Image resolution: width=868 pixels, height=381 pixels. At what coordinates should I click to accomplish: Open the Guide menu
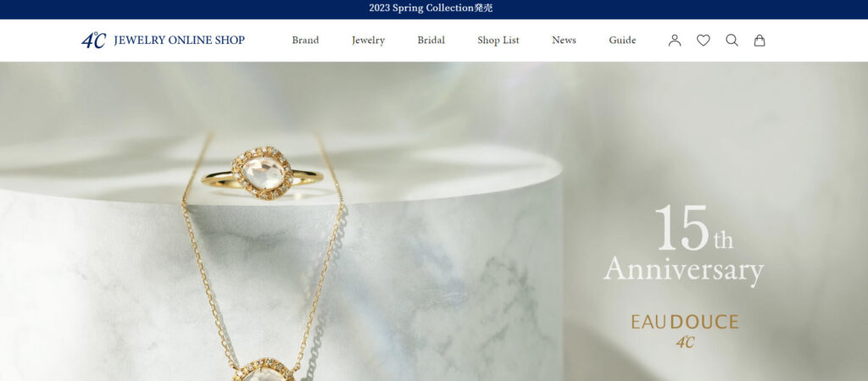coord(622,41)
